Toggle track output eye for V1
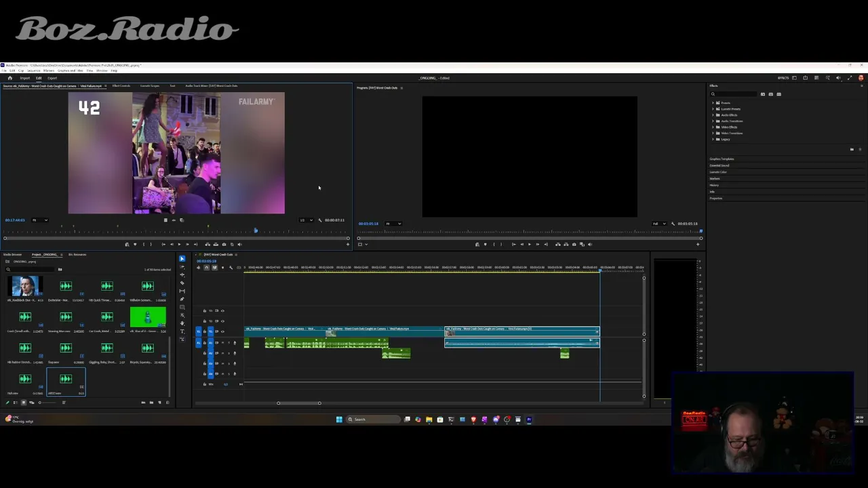The width and height of the screenshot is (868, 488). point(222,331)
